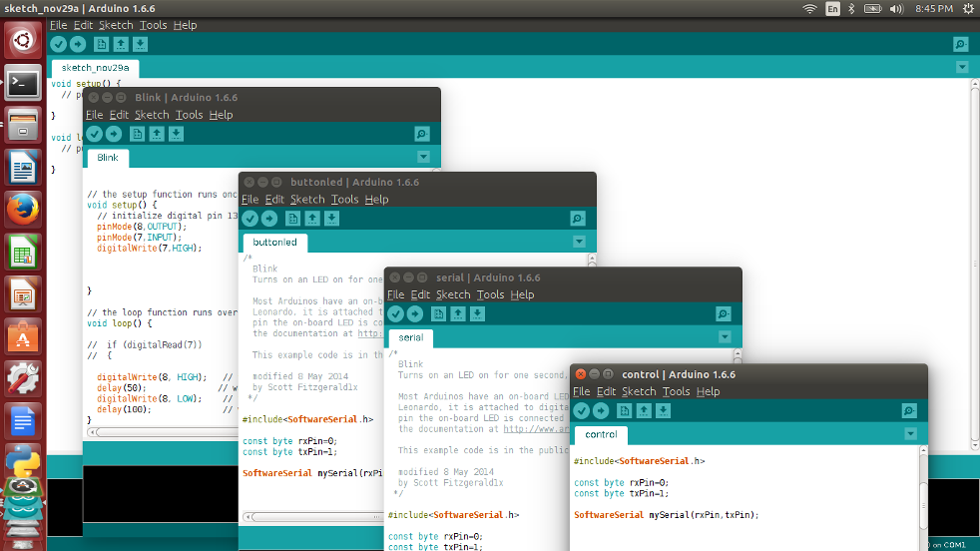Open Serial Monitor in control window
Screen dimensions: 980x551
[x=909, y=411]
